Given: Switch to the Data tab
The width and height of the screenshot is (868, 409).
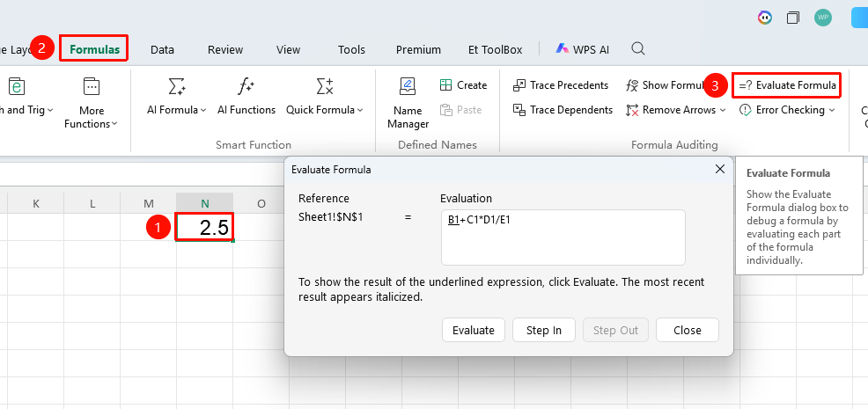Looking at the screenshot, I should 162,49.
